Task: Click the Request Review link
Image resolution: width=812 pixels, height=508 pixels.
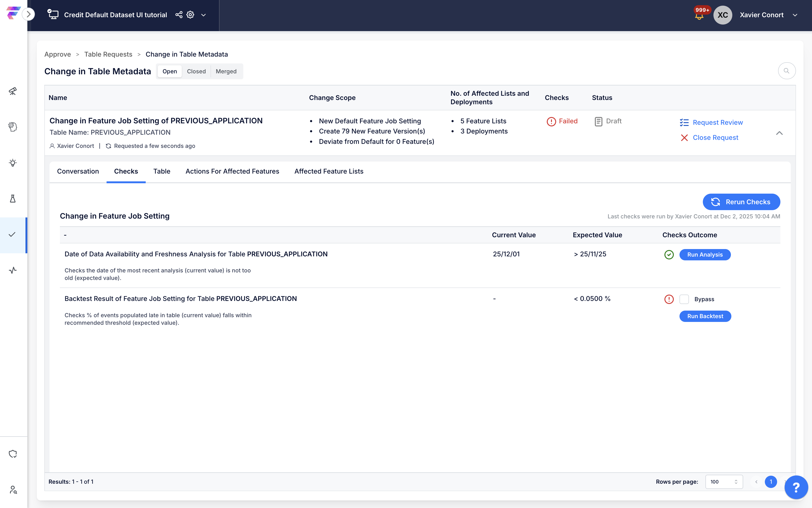Action: (718, 122)
